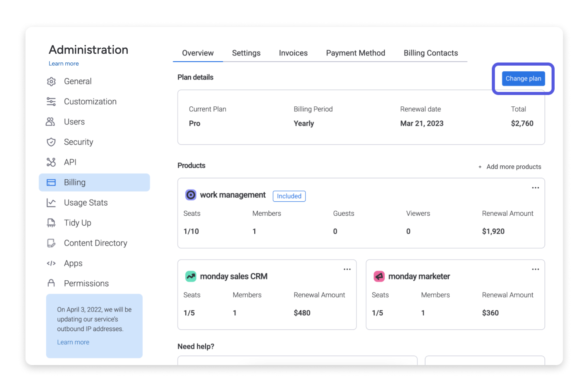Click the API nodes icon
The height and width of the screenshot is (392, 588).
tap(51, 162)
